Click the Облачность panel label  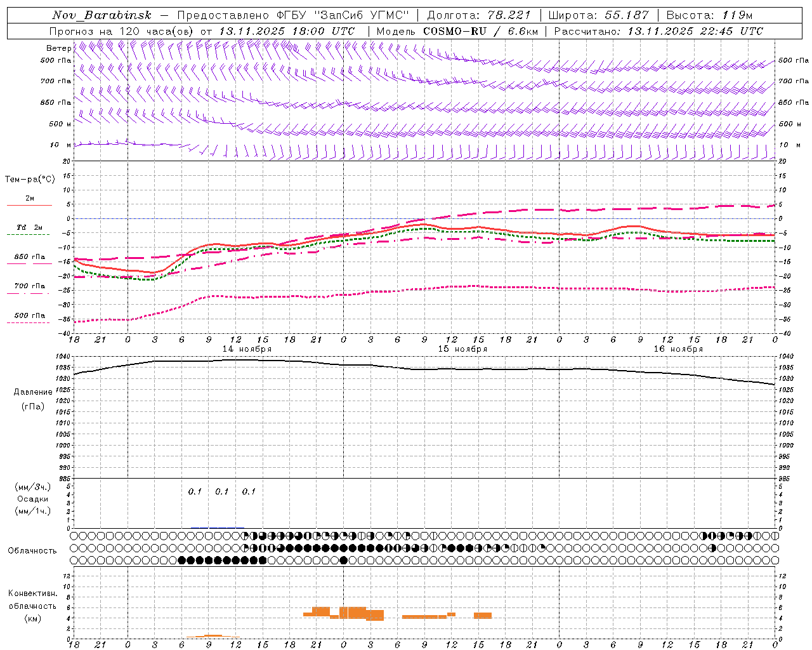pos(32,551)
